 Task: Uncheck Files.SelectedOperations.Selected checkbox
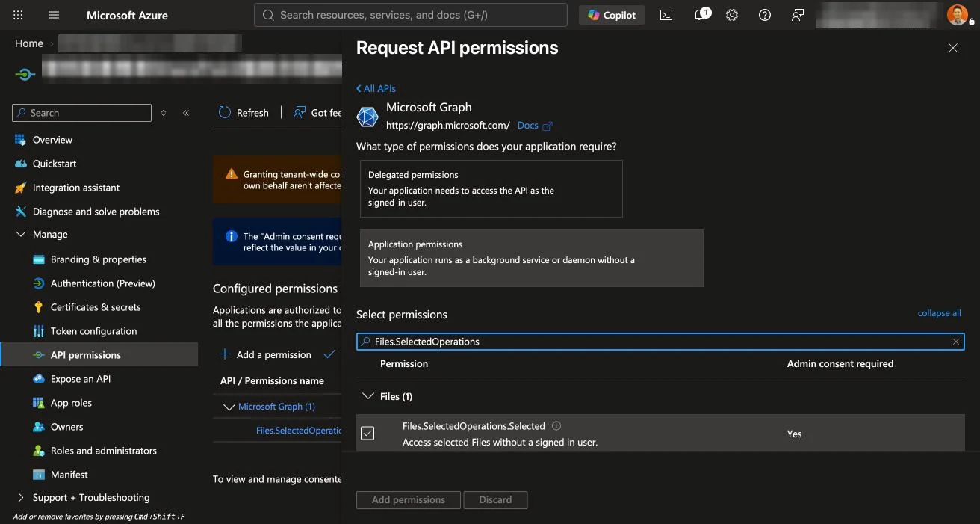tap(367, 433)
